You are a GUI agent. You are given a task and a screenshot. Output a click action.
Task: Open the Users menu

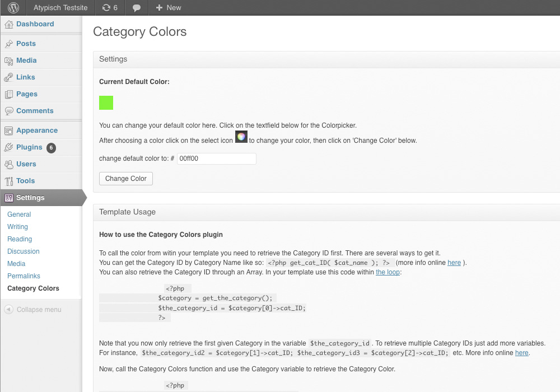coord(26,164)
